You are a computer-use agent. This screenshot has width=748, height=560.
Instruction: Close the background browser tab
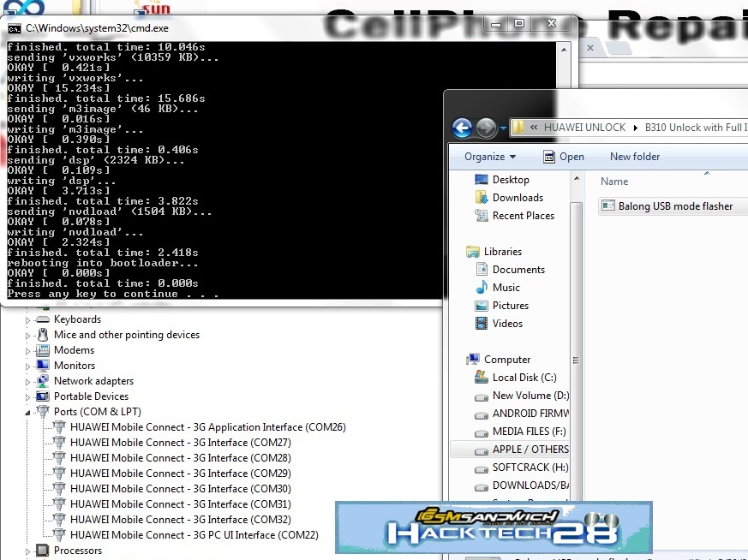tap(590, 48)
